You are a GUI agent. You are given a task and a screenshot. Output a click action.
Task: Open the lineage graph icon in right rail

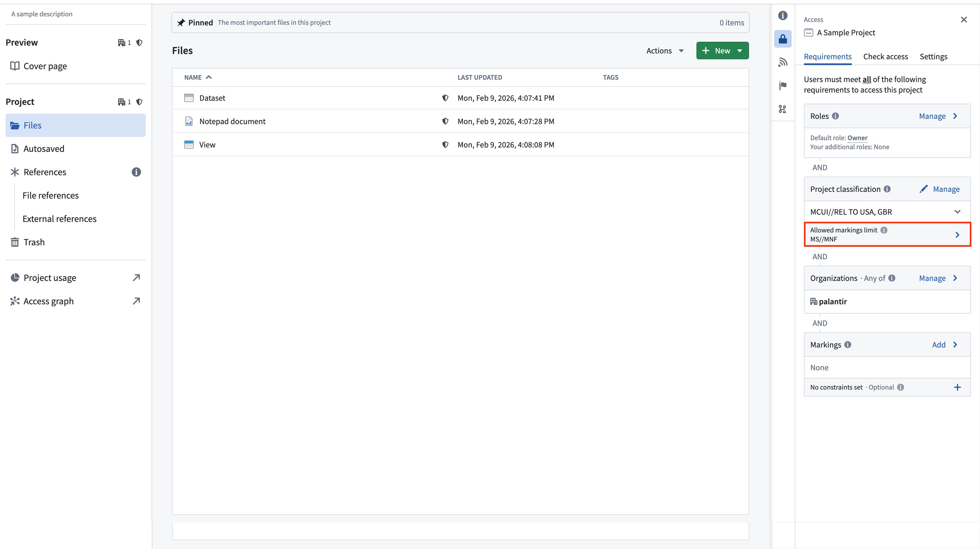tap(783, 109)
